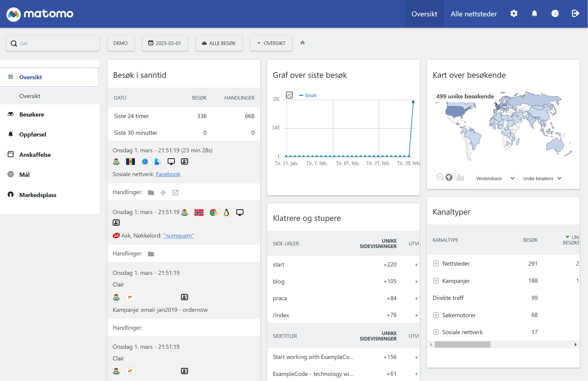Open the Besøkere sidebar menu
588x381 pixels.
click(32, 114)
